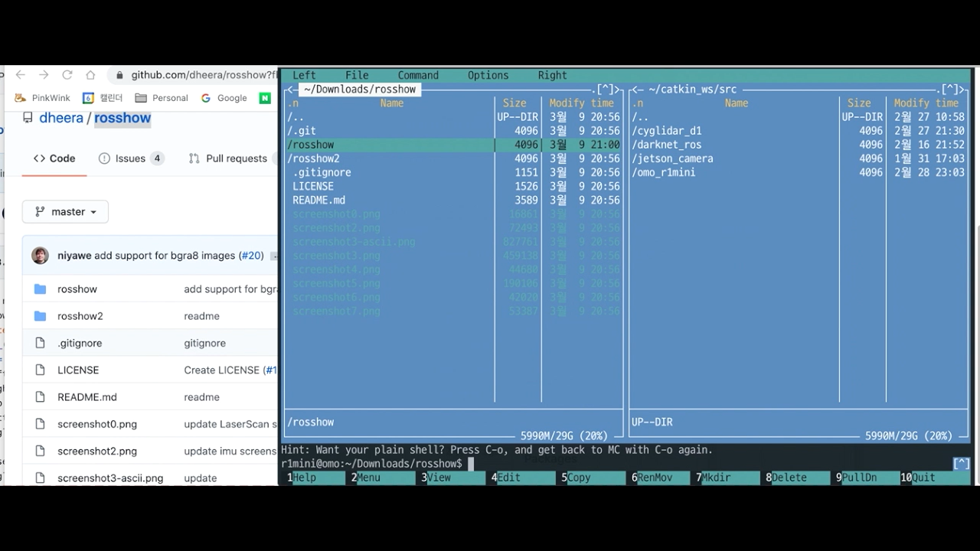Click the right panel [^] history arrow
980x551 pixels.
pos(950,90)
